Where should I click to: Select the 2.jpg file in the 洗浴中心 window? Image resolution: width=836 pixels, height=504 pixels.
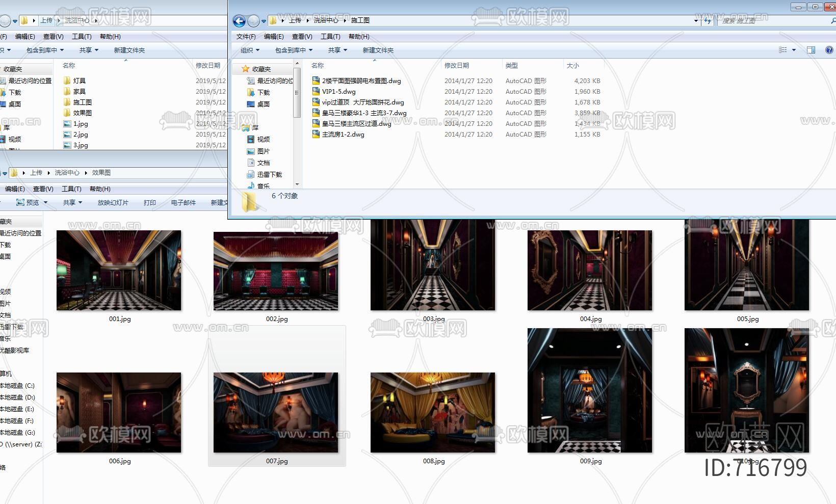pos(75,134)
